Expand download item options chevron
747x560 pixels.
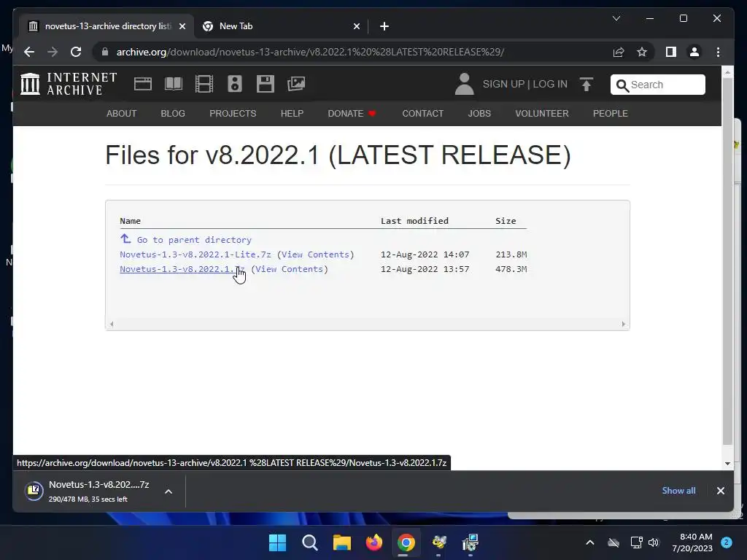pyautogui.click(x=169, y=491)
